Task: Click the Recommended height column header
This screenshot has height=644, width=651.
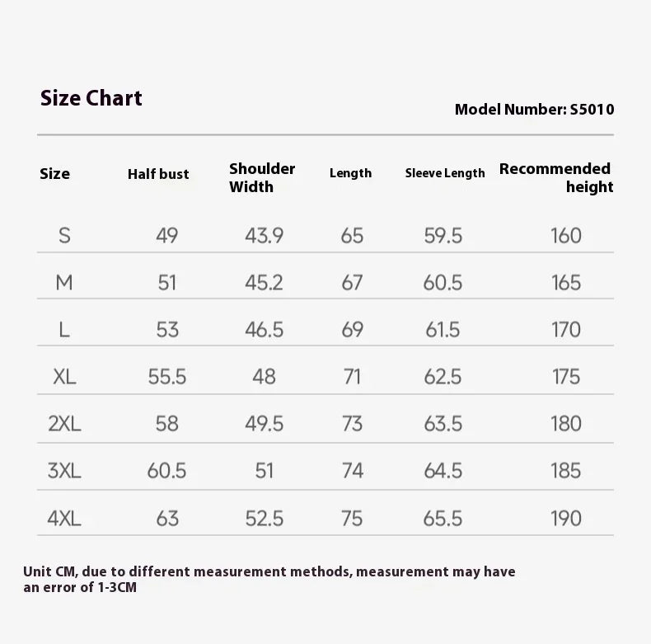Action: pyautogui.click(x=556, y=177)
